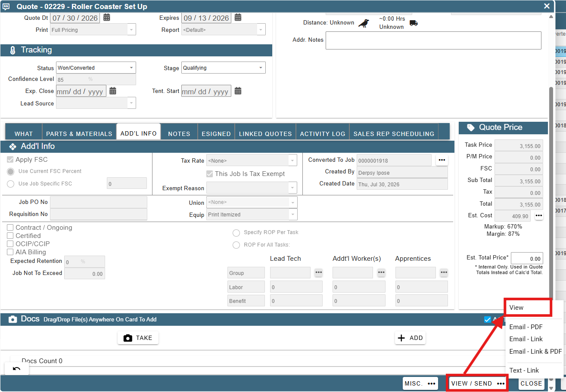Open the Tax Rate dropdown
Image resolution: width=566 pixels, height=392 pixels.
pyautogui.click(x=252, y=161)
